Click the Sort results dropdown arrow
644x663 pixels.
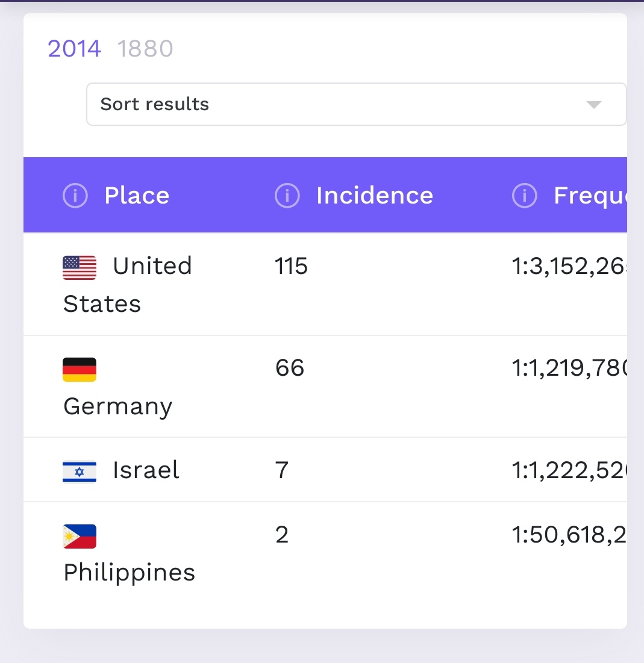[593, 104]
